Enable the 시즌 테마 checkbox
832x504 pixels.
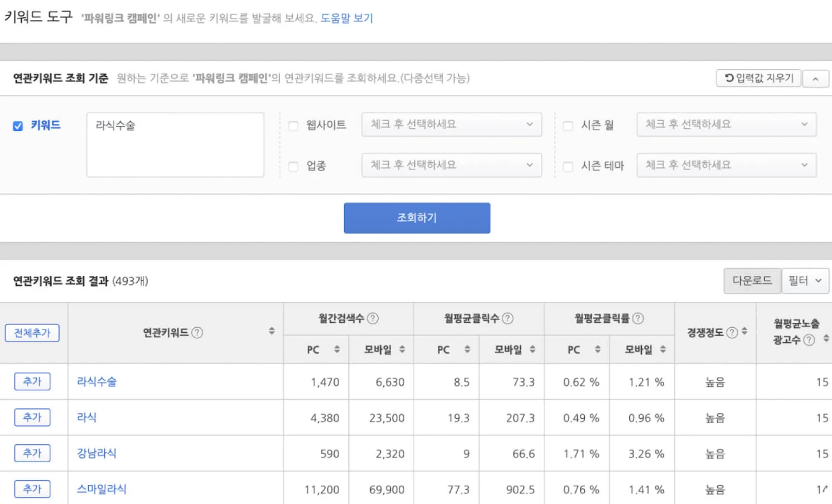568,167
